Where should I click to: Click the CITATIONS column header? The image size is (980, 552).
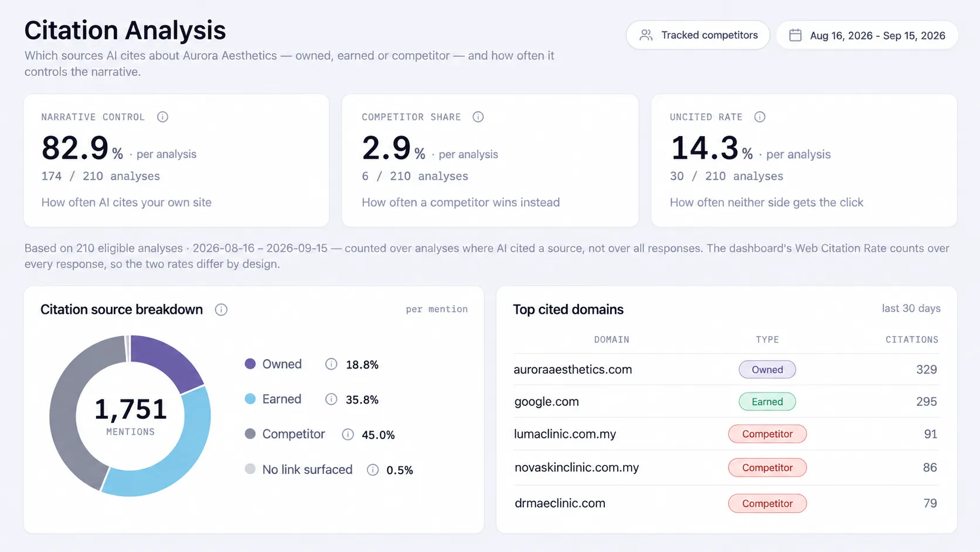[x=911, y=340]
